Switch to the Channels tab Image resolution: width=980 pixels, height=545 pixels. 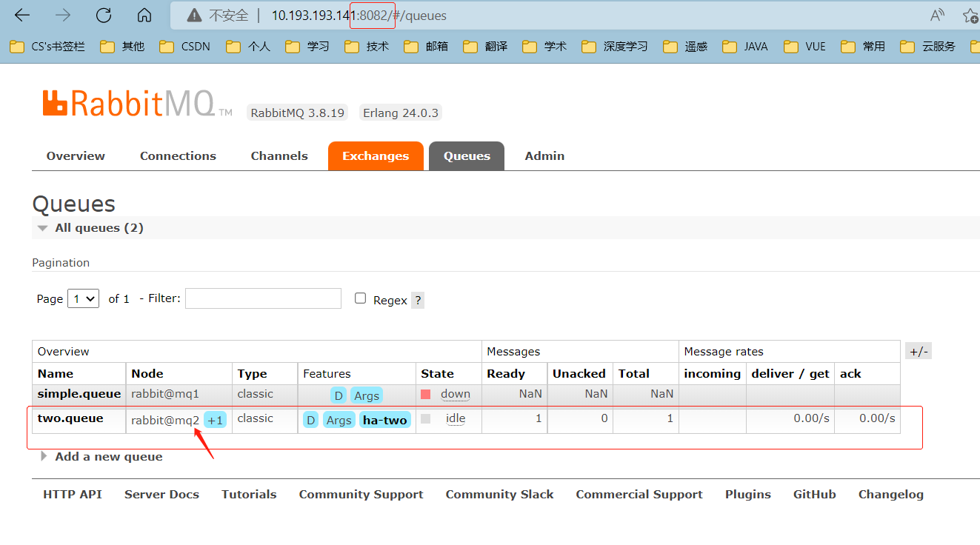279,156
